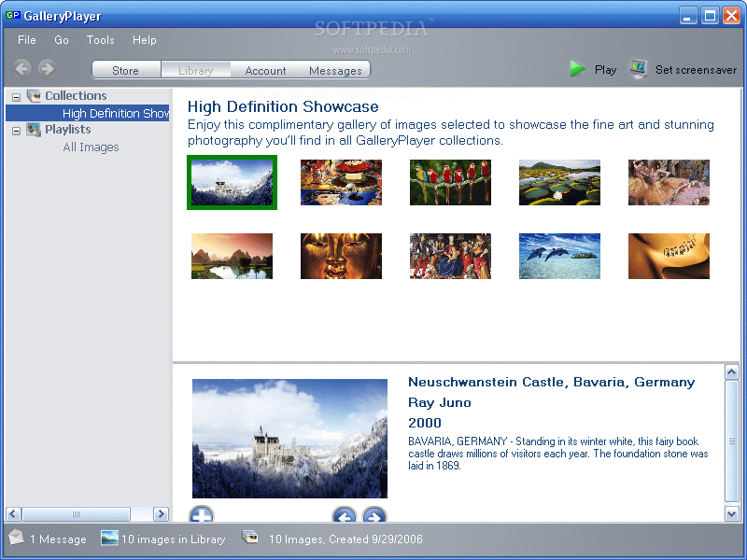Select the golden Buddha face thumbnail
747x560 pixels.
click(341, 256)
